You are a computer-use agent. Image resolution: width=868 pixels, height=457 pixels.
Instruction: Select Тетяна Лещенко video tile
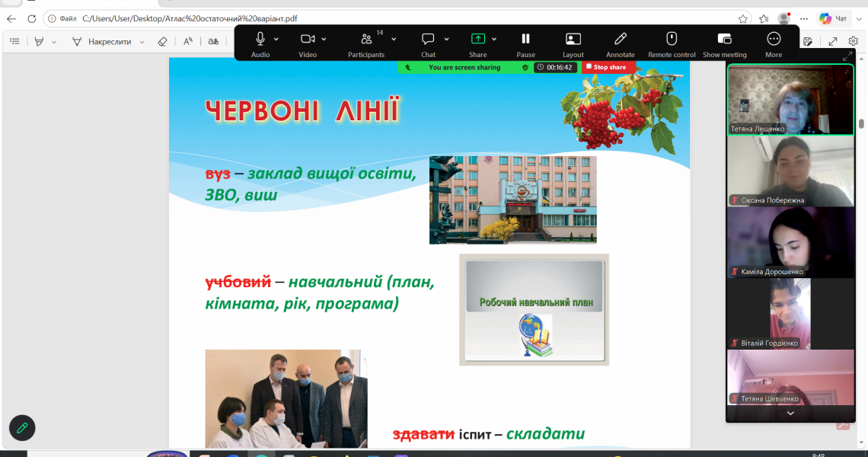790,100
